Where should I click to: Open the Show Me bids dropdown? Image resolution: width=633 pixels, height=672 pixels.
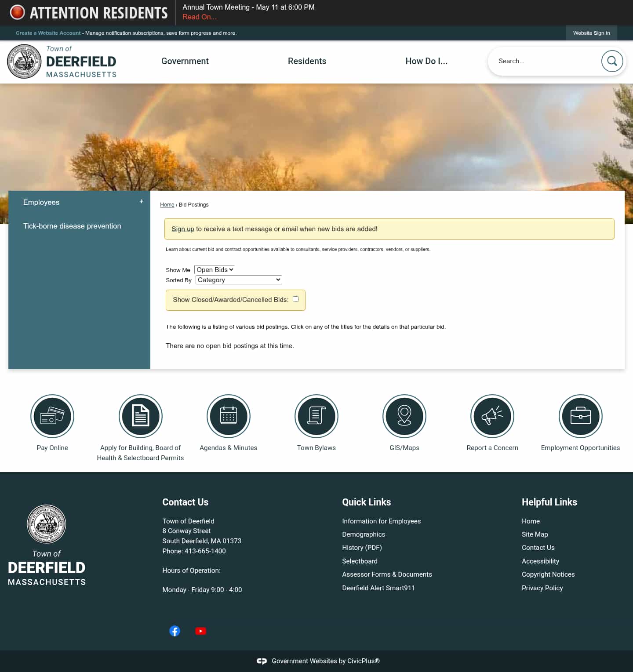[215, 269]
